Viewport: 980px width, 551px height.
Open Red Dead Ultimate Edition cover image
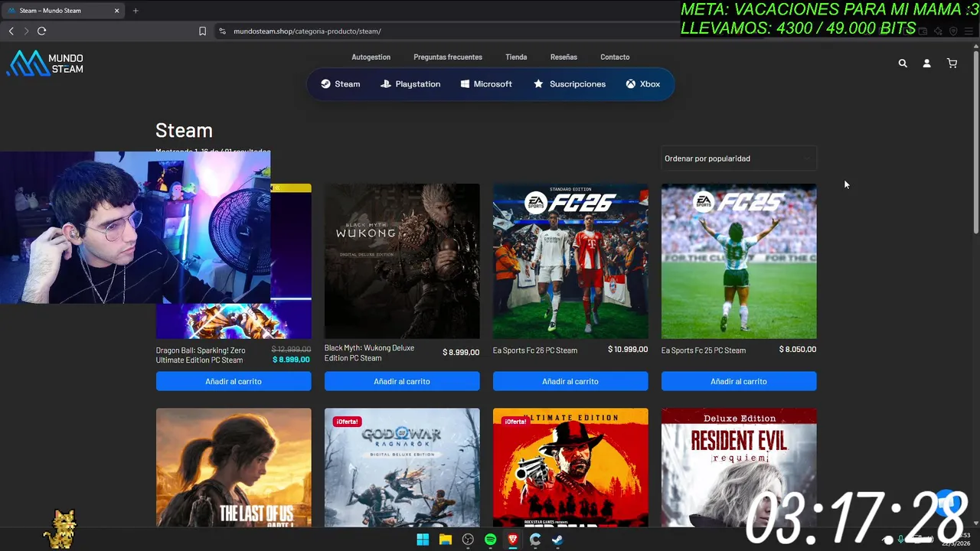coord(570,468)
